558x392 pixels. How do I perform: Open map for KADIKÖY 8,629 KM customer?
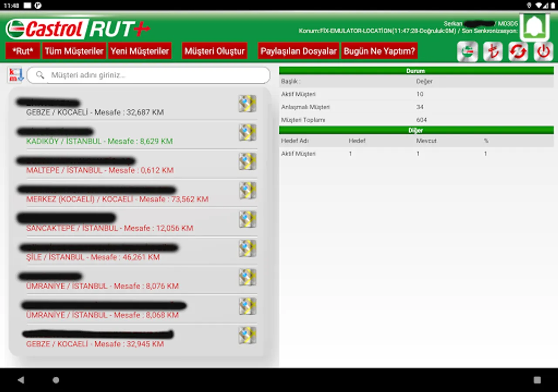point(247,132)
